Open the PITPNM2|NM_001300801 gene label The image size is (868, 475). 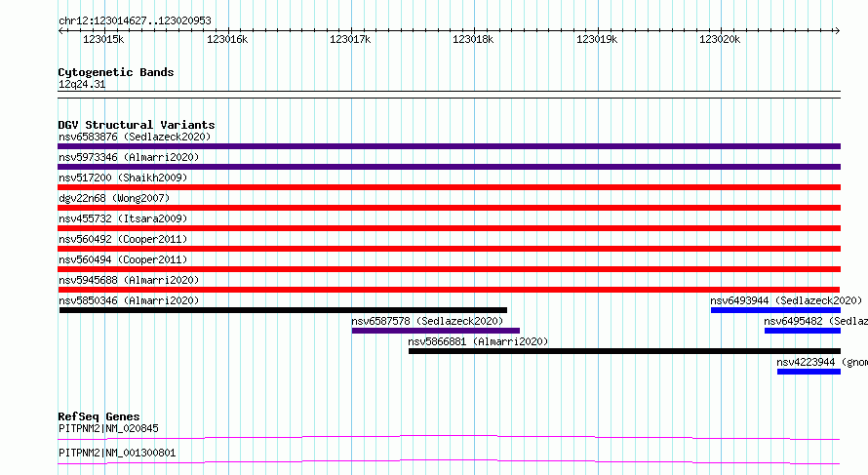coord(117,453)
